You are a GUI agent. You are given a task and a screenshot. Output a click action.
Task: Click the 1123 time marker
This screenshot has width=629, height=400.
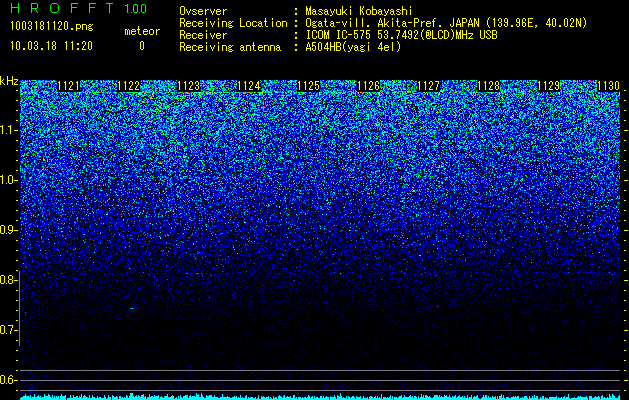(x=189, y=86)
